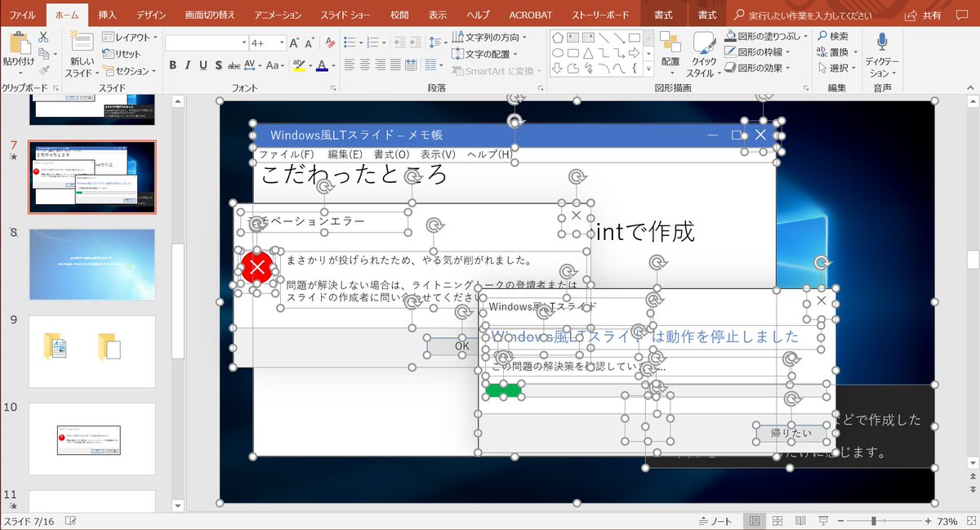Click the Copy icon in clipboard group
This screenshot has width=980, height=530.
(43, 54)
